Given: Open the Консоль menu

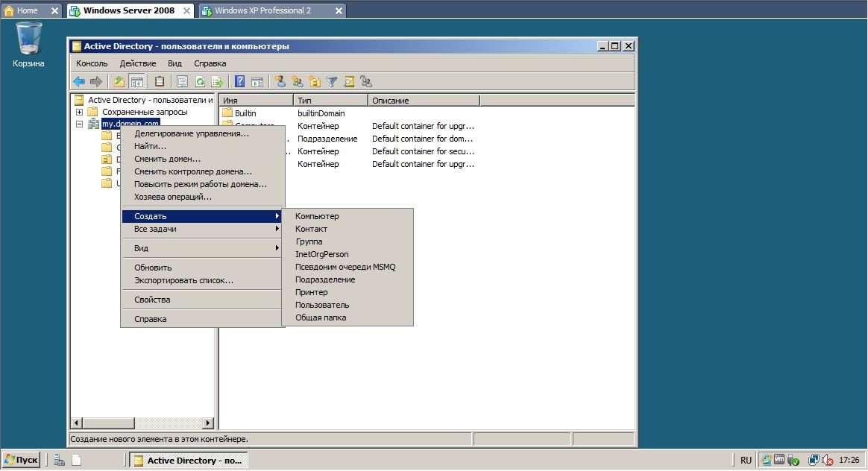Looking at the screenshot, I should (92, 63).
